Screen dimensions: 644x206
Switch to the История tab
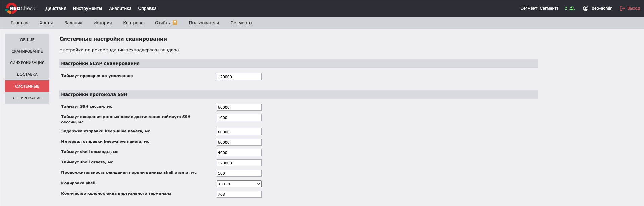click(102, 23)
